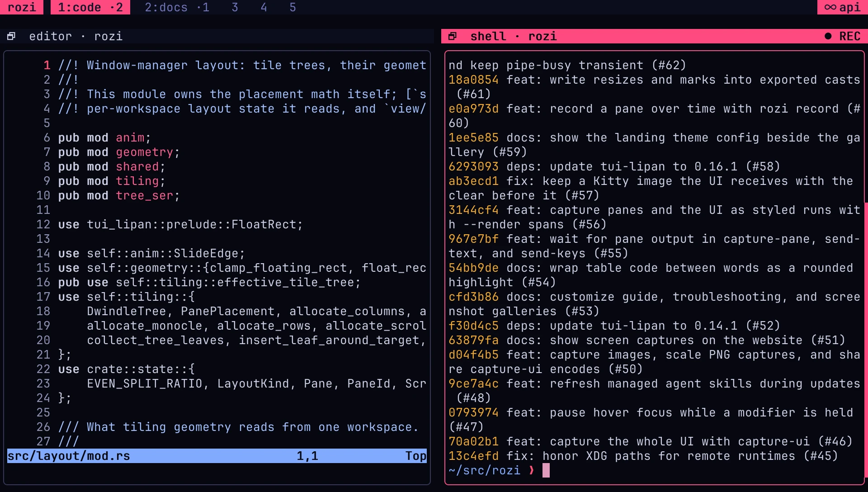This screenshot has height=492, width=868.
Task: Click the ~/src/rozi prompt path
Action: (485, 470)
